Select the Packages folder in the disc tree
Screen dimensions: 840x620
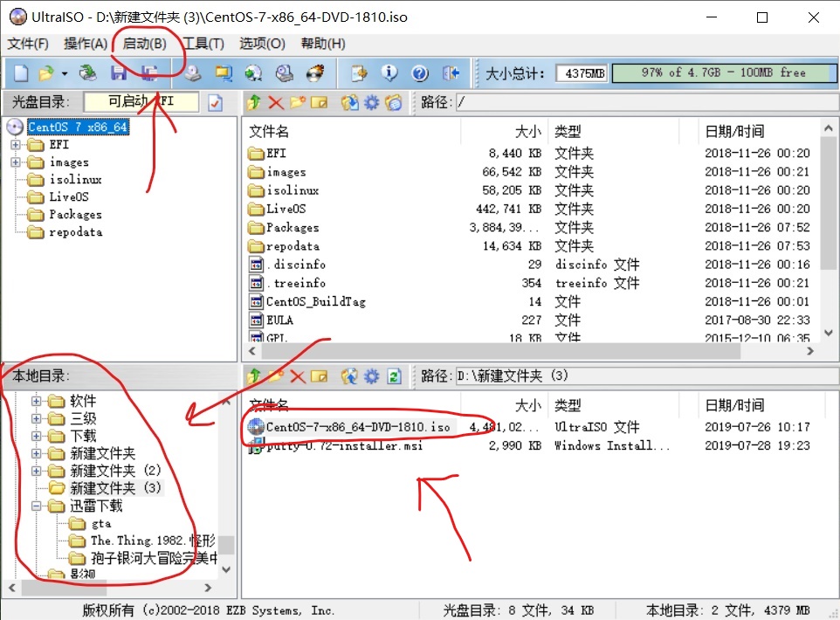76,214
